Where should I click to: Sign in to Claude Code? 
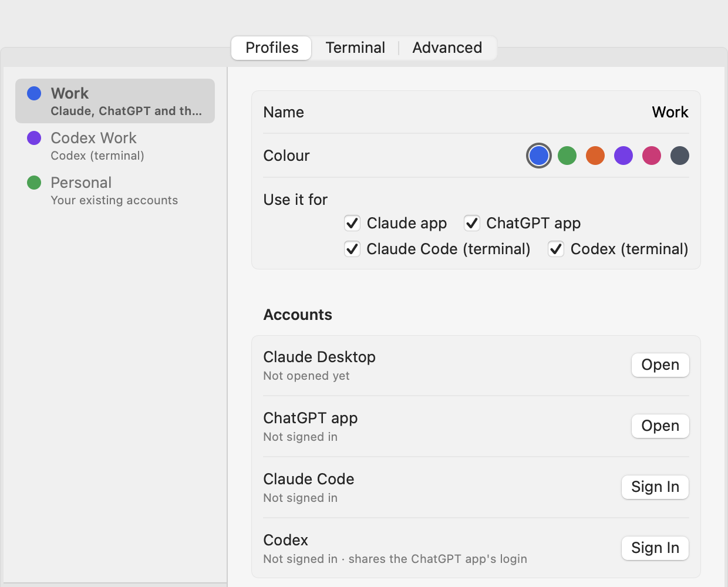point(655,487)
